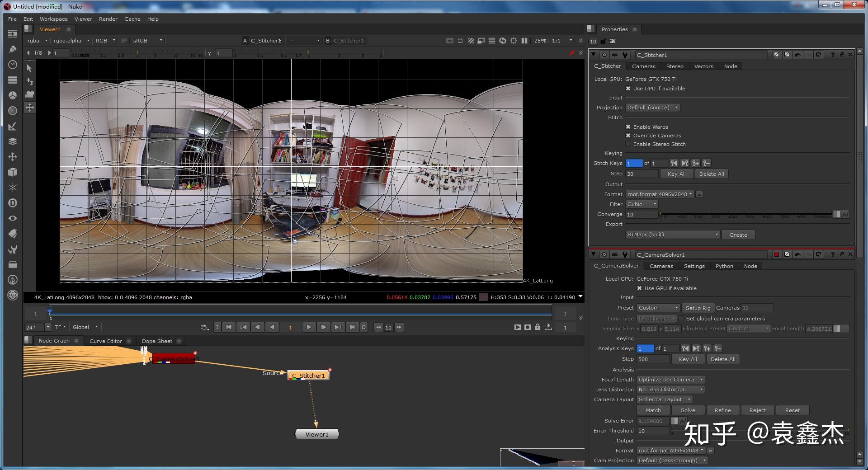Click the C_Stitcher1 panel undo arrow icon
The image size is (868, 470).
(798, 55)
